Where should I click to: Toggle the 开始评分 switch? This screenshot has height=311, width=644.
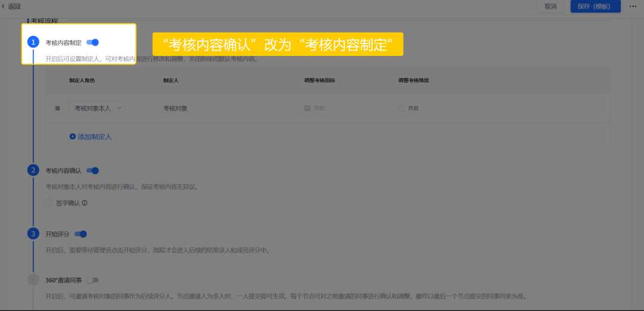pos(80,234)
